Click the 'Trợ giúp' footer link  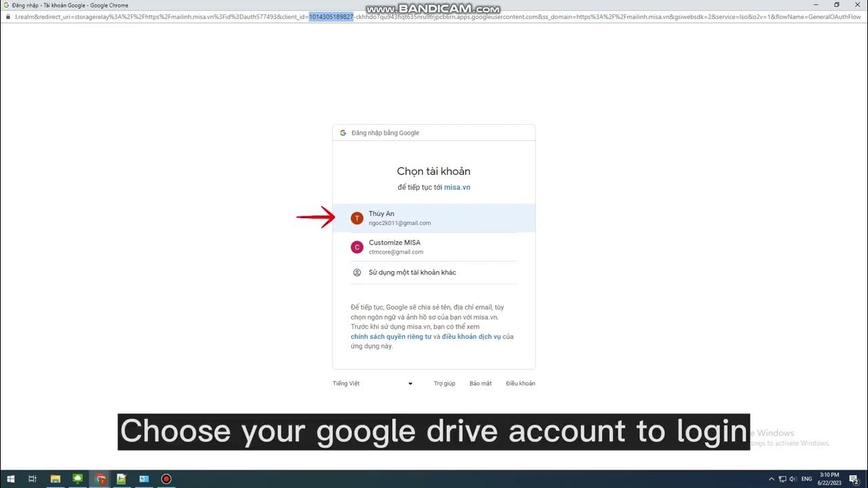pos(444,384)
